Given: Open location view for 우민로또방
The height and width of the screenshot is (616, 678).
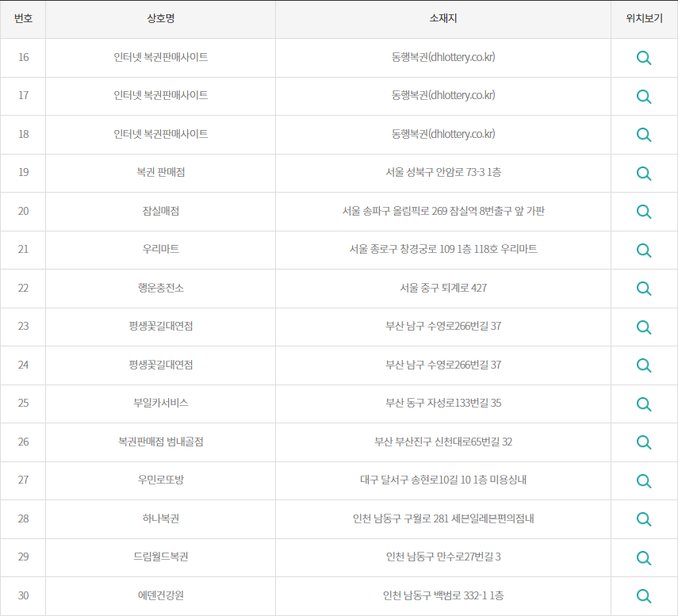Looking at the screenshot, I should click(643, 480).
